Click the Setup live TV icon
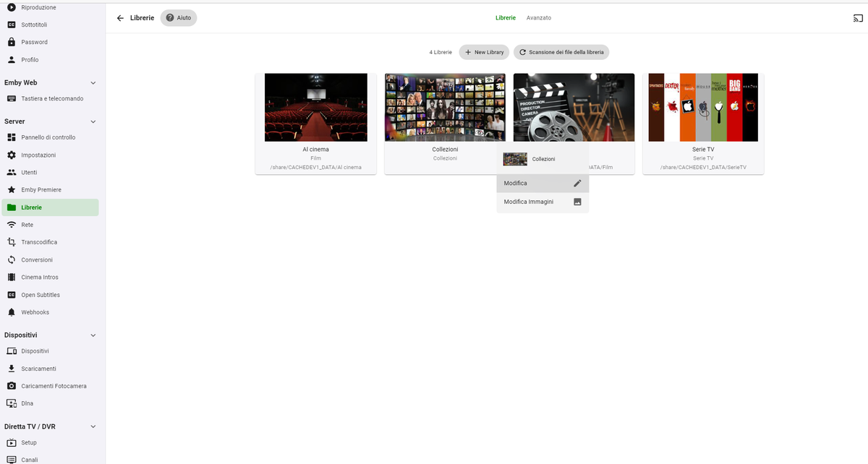 point(12,442)
